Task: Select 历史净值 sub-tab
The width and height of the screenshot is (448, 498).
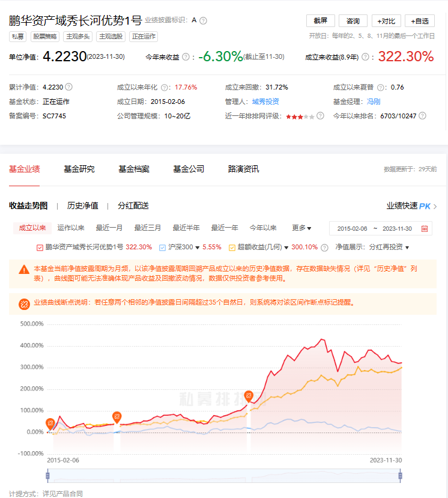Action: pyautogui.click(x=82, y=206)
